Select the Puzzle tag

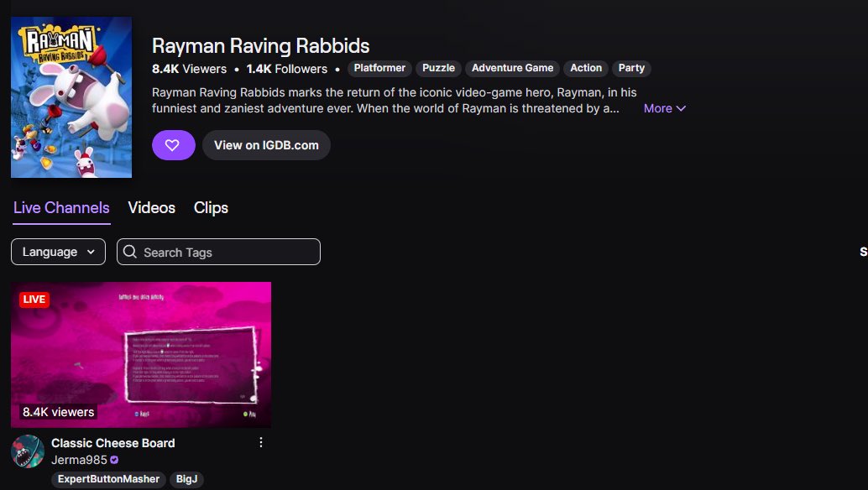pyautogui.click(x=438, y=68)
